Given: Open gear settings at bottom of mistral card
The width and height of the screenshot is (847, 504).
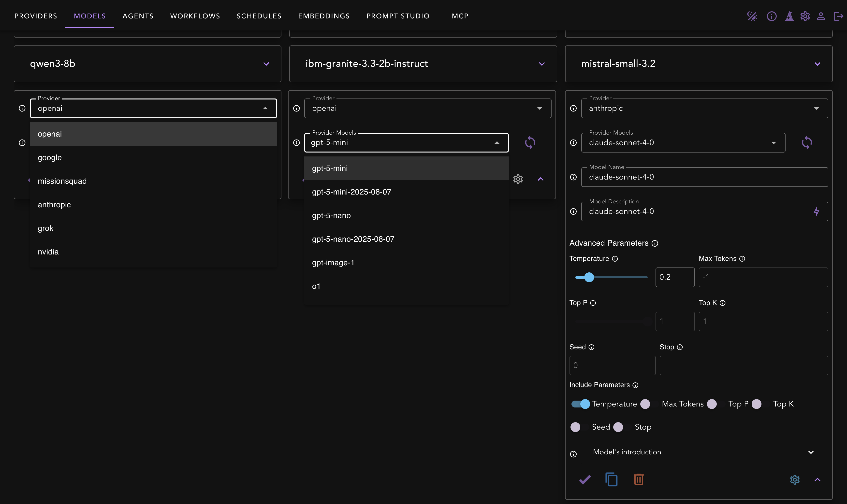Looking at the screenshot, I should pyautogui.click(x=795, y=479).
